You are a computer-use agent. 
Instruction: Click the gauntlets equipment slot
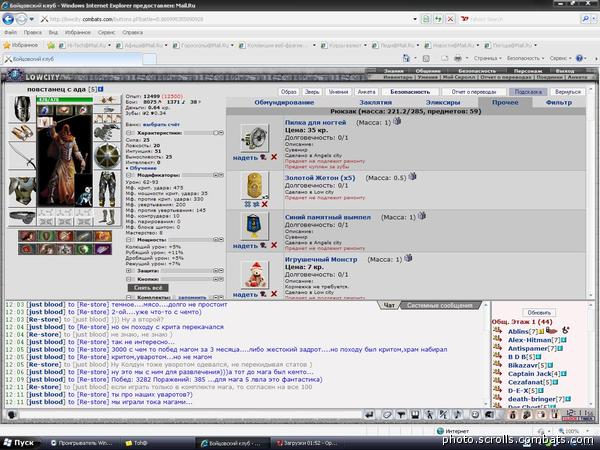(107, 133)
